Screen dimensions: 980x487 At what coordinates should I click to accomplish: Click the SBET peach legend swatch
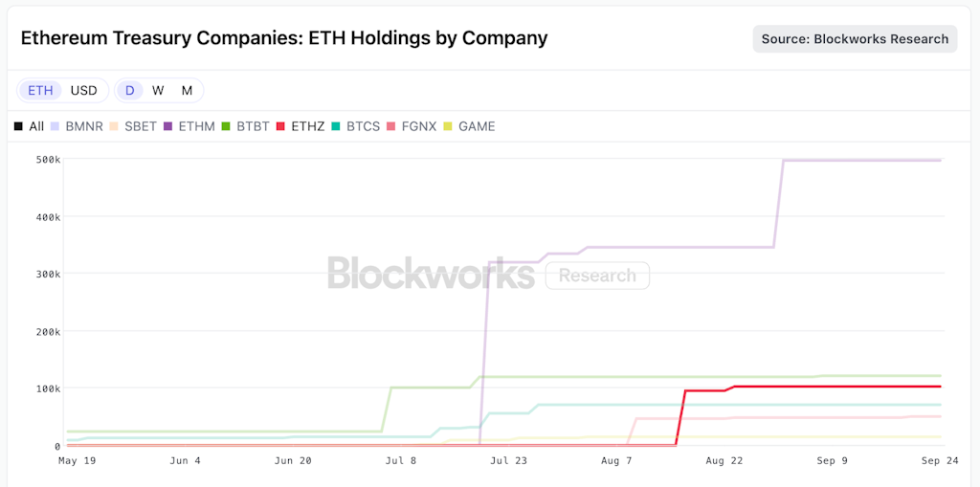pyautogui.click(x=114, y=126)
